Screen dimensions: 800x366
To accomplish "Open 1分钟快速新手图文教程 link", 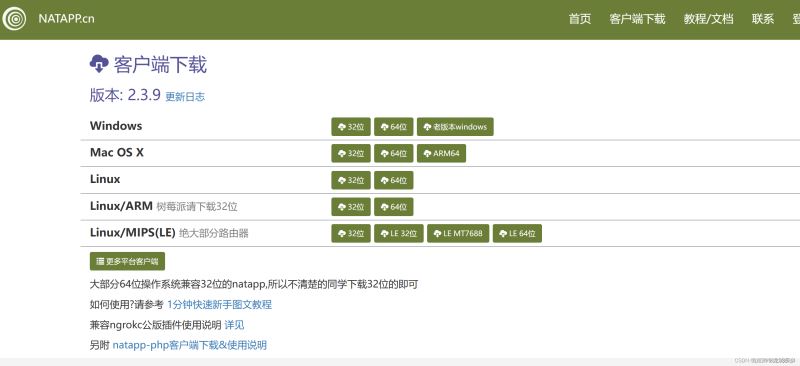I will [219, 305].
